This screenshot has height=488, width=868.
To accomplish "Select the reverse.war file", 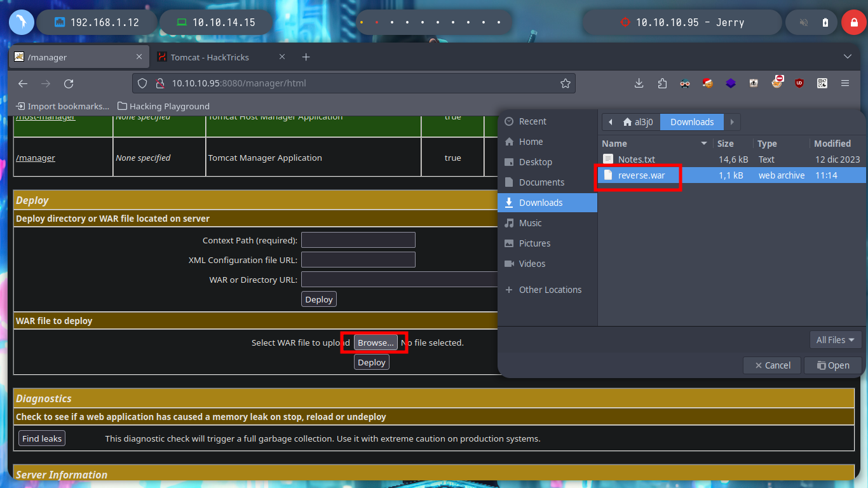I will tap(731, 175).
